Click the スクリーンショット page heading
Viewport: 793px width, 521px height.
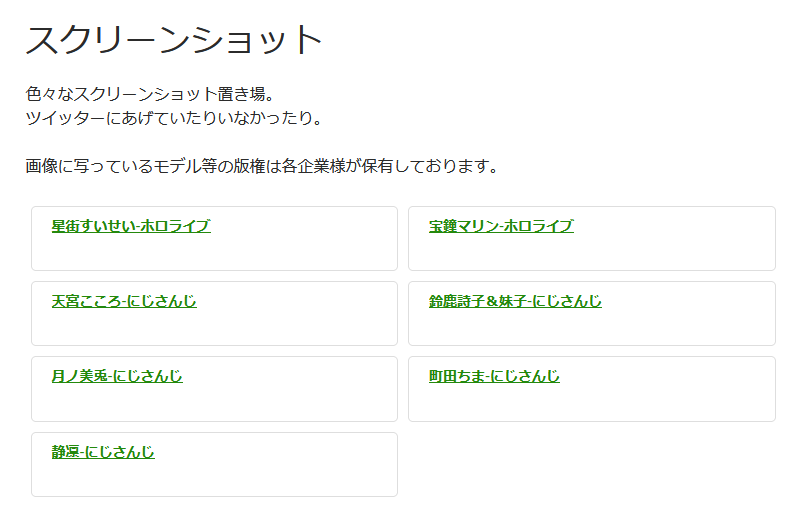[175, 40]
